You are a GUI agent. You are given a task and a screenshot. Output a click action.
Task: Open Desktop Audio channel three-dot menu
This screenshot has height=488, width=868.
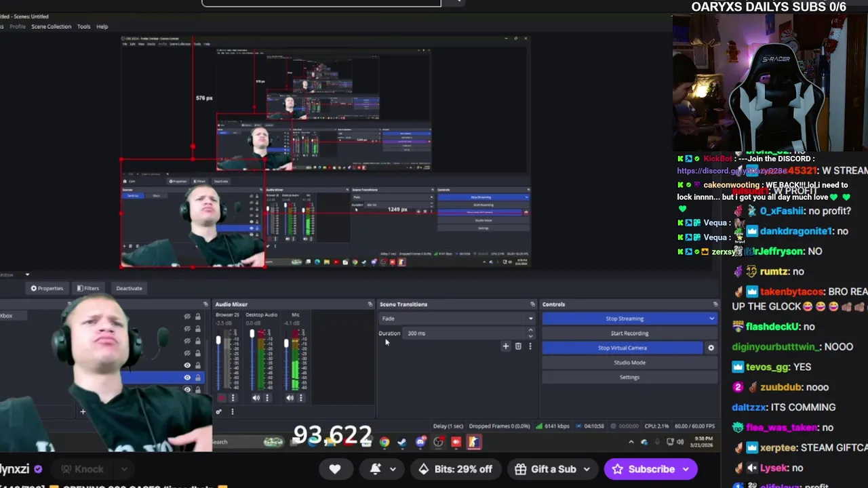[267, 398]
